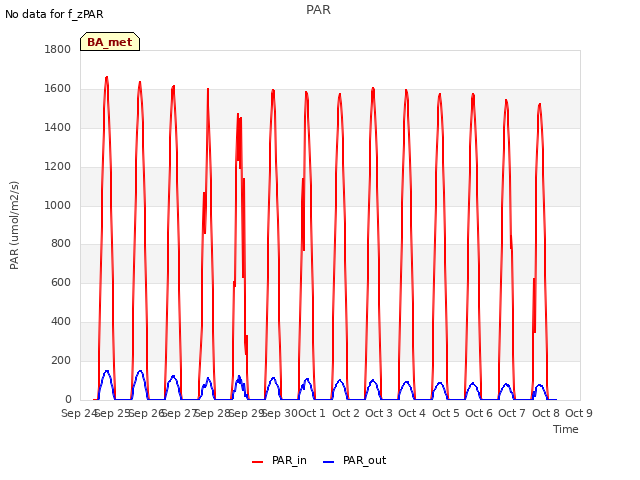Click the PAR chart title
The height and width of the screenshot is (480, 640).
point(318,10)
